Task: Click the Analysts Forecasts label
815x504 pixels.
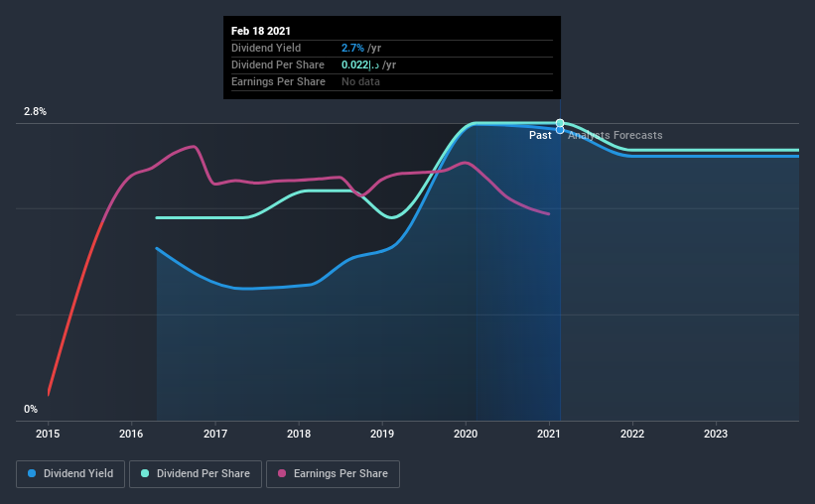Action: (x=614, y=136)
